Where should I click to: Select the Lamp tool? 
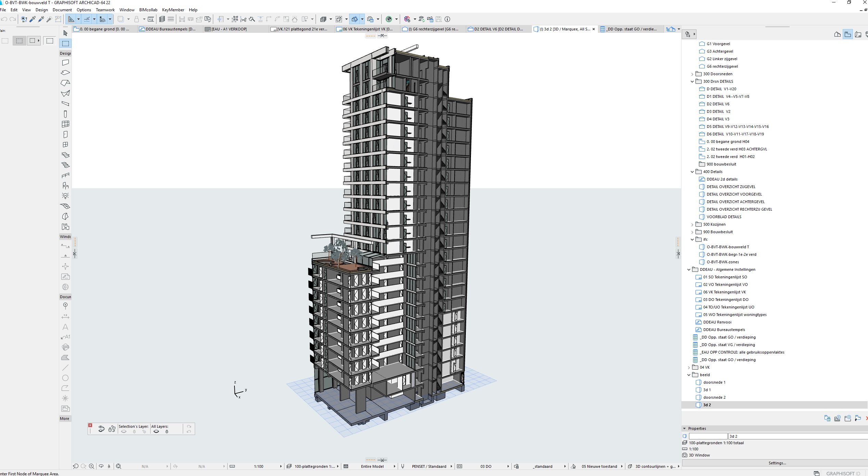pyautogui.click(x=65, y=196)
